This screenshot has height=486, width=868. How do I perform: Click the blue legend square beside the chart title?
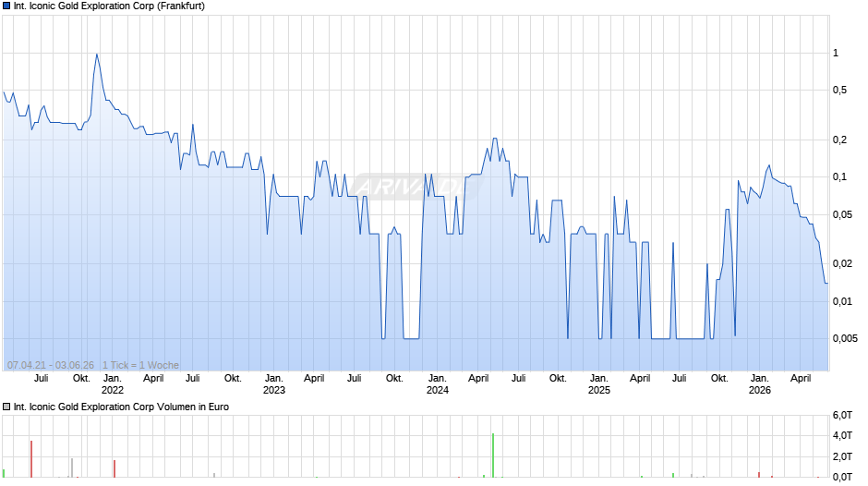(x=6, y=6)
